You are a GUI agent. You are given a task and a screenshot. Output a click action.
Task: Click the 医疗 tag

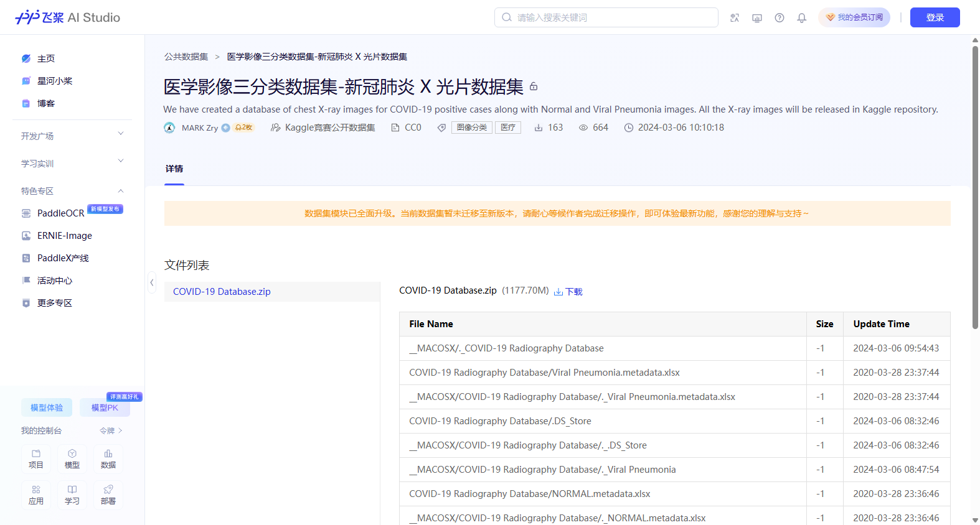508,128
